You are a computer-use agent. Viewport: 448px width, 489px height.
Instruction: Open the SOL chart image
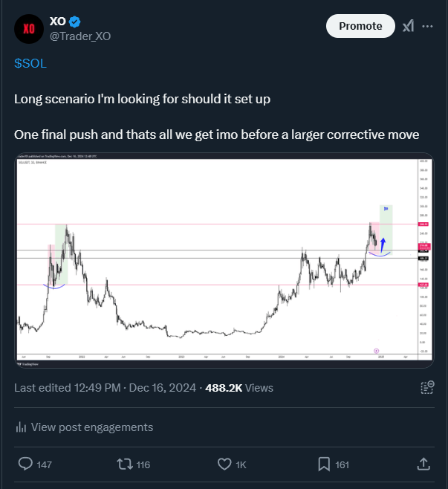point(224,260)
